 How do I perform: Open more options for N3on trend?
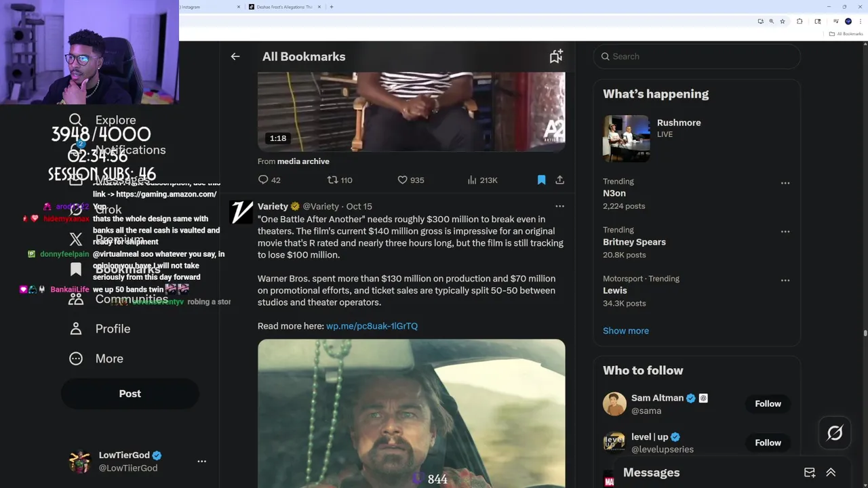(x=785, y=183)
